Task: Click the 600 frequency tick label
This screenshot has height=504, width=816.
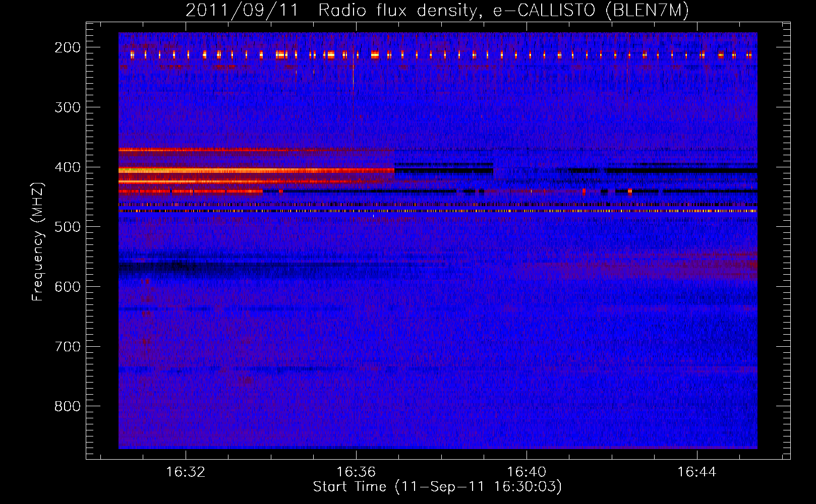Action: point(67,287)
